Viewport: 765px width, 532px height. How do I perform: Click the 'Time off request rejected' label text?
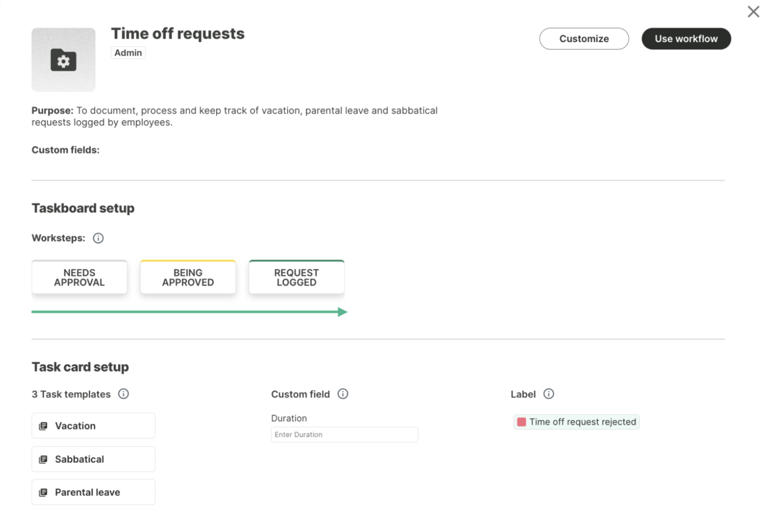coord(582,422)
